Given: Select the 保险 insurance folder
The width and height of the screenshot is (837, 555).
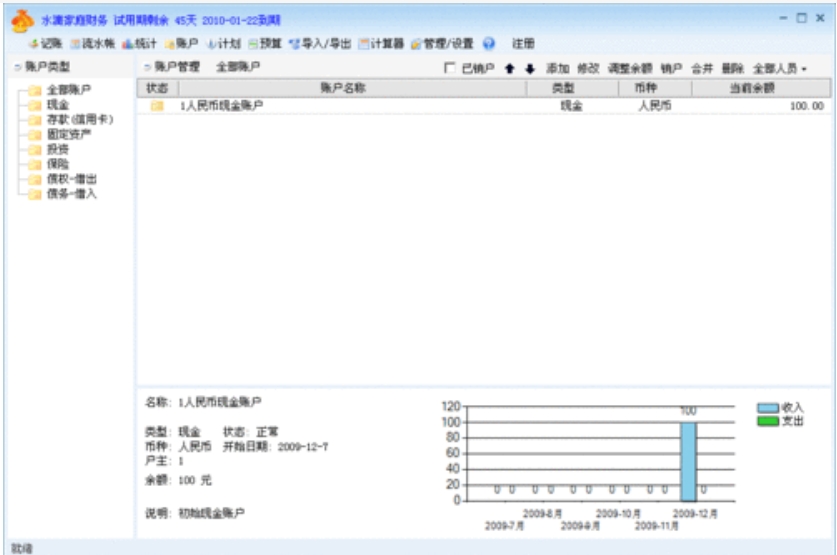Looking at the screenshot, I should [x=58, y=164].
